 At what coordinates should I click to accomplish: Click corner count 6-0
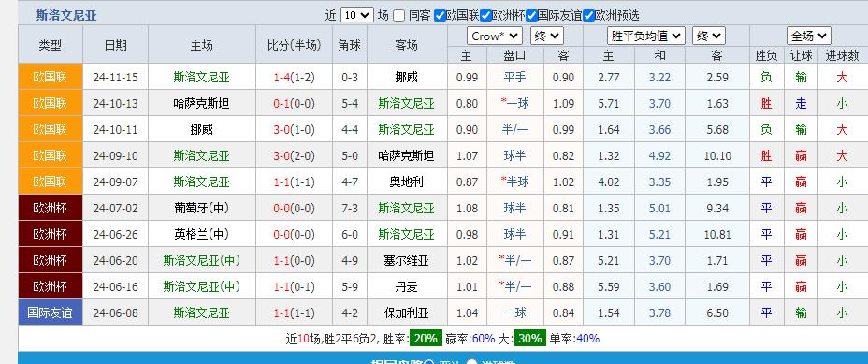point(350,234)
